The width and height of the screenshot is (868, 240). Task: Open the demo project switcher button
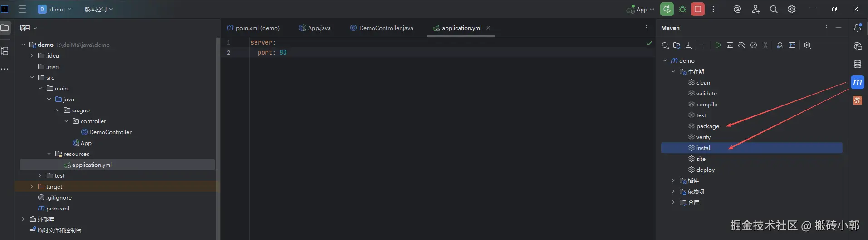click(x=54, y=9)
